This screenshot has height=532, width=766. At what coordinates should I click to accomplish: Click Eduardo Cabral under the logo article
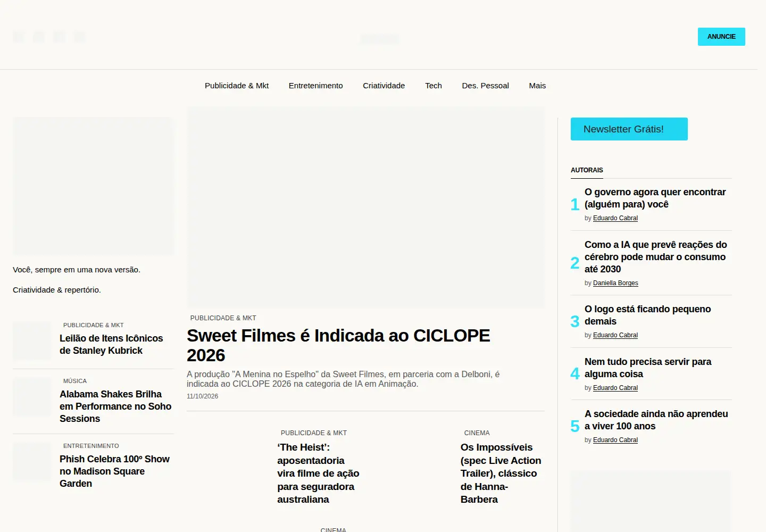(615, 335)
